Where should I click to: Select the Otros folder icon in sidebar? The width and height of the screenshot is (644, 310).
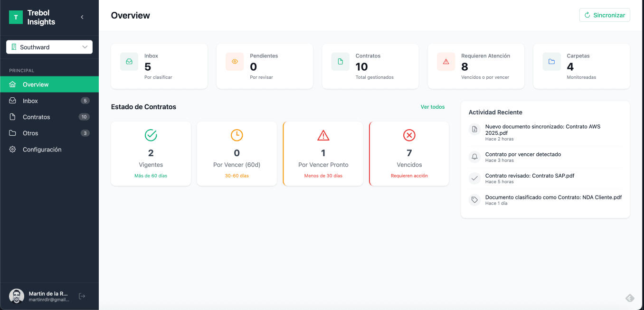click(13, 133)
